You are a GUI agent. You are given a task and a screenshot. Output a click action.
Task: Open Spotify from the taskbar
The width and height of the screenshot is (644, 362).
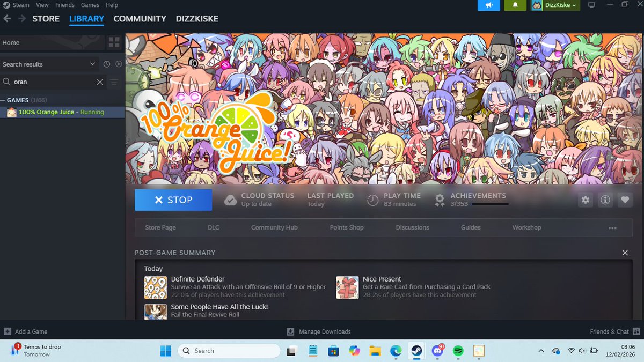(x=458, y=351)
